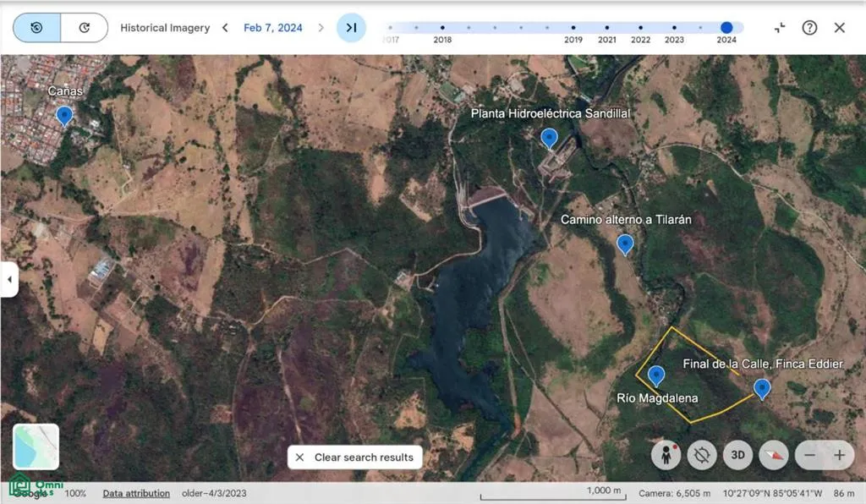866x504 pixels.
Task: Zoom in with the plus button
Action: [x=839, y=455]
